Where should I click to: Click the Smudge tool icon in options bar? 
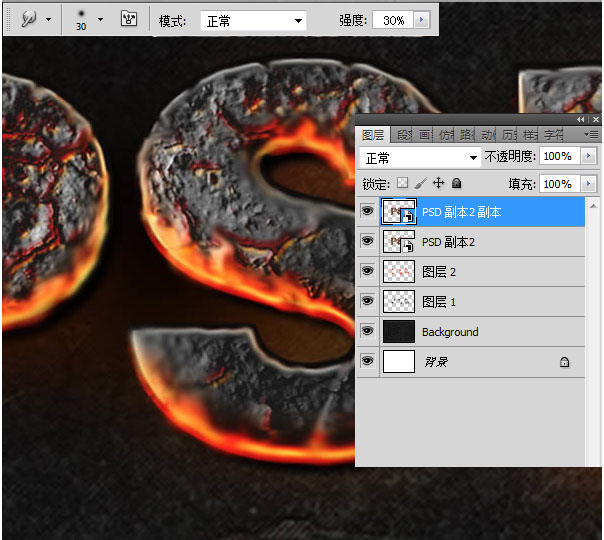pyautogui.click(x=28, y=20)
